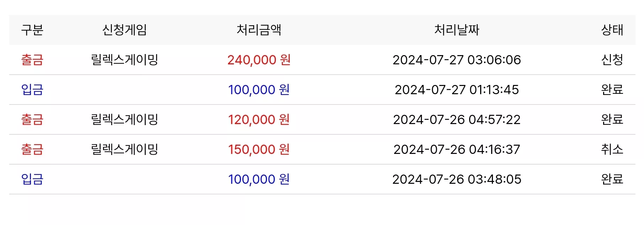Viewport: 644px width, 225px height.
Task: Click 입금 label in the bottom row
Action: coord(32,179)
